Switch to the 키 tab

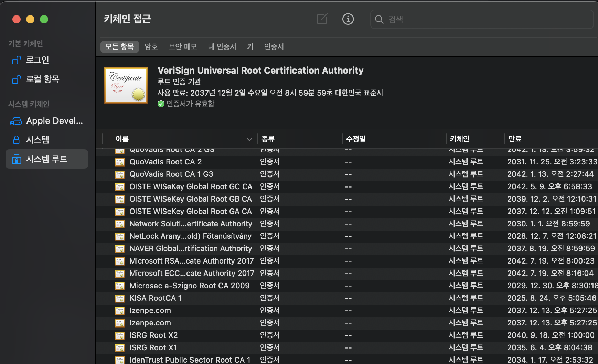coord(250,46)
